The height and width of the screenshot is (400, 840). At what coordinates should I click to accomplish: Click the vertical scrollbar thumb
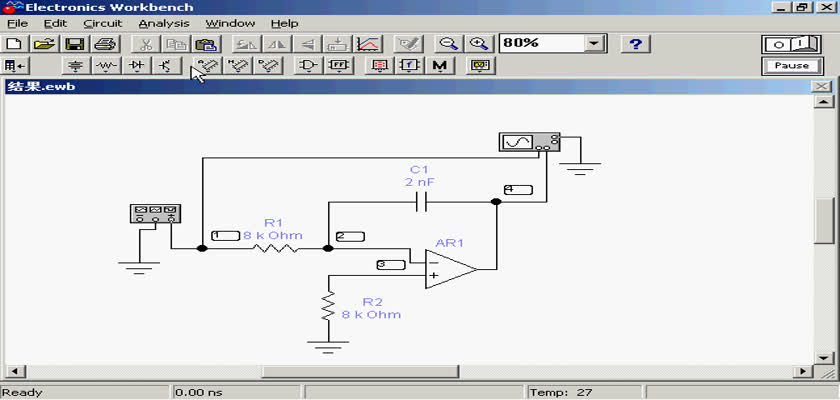824,220
